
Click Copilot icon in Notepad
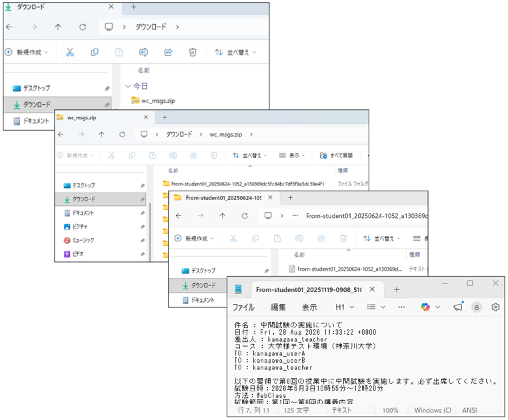pos(425,307)
